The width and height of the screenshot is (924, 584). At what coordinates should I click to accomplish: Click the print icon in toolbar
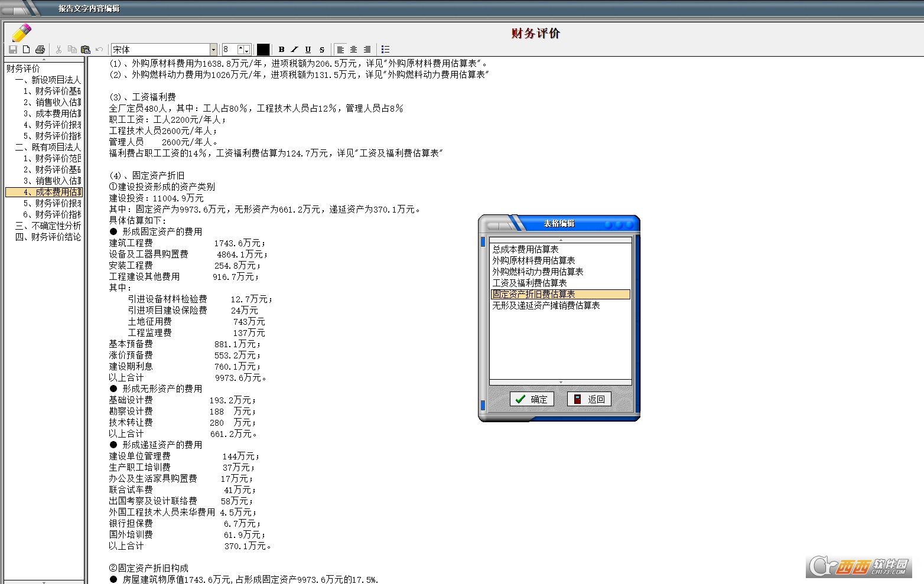40,50
